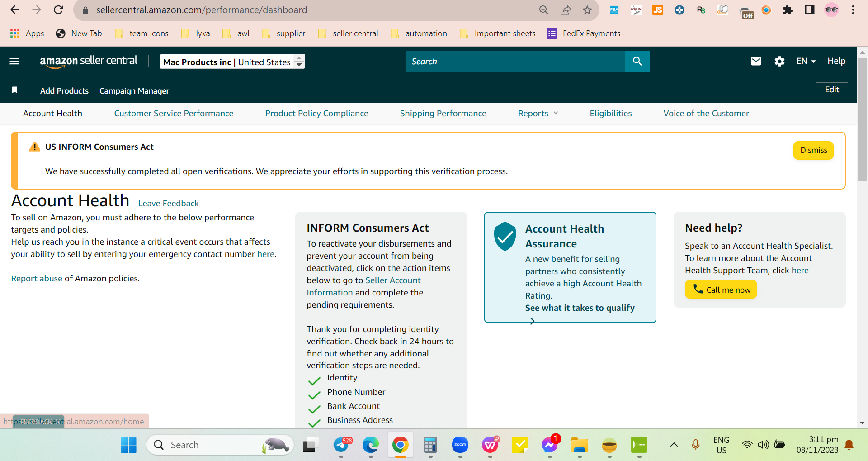The width and height of the screenshot is (868, 461).
Task: Open Chrome three-dot menu
Action: tap(853, 10)
